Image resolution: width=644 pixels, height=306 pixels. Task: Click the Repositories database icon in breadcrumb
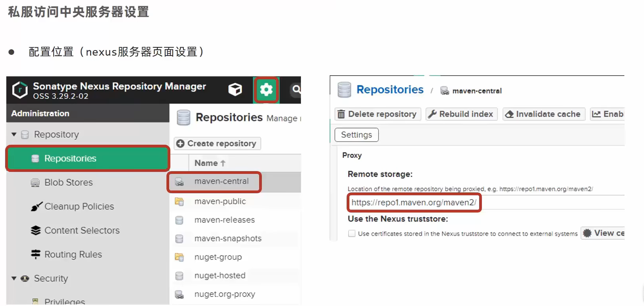point(344,90)
